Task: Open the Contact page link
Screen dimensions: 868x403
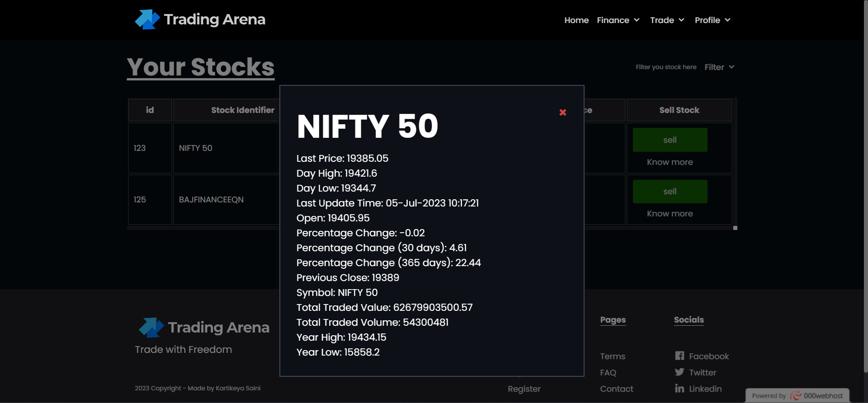Action: pos(617,389)
